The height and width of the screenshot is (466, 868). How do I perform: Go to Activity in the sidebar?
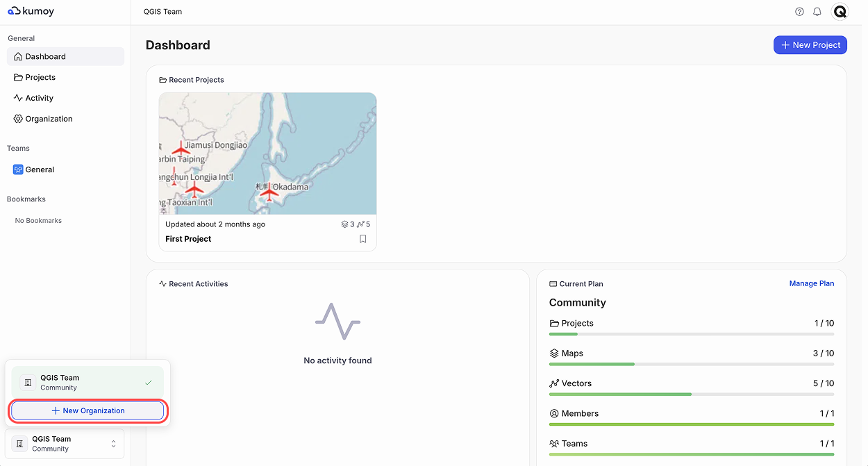(65, 98)
